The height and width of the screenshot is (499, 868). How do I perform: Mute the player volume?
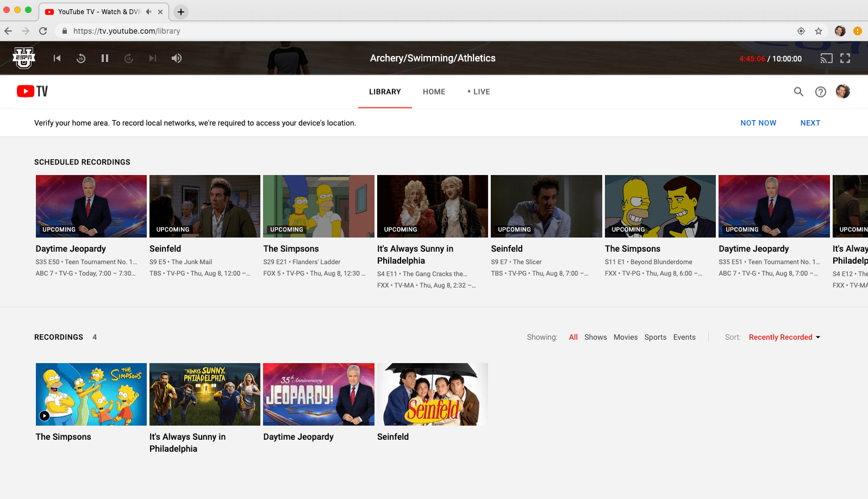coord(177,58)
